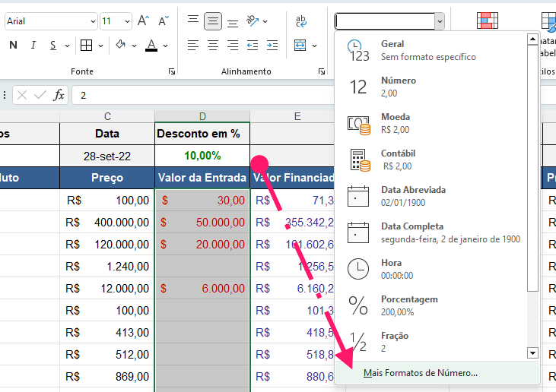Click the increase font size icon
Viewport: 556px width, 392px height.
click(x=143, y=21)
